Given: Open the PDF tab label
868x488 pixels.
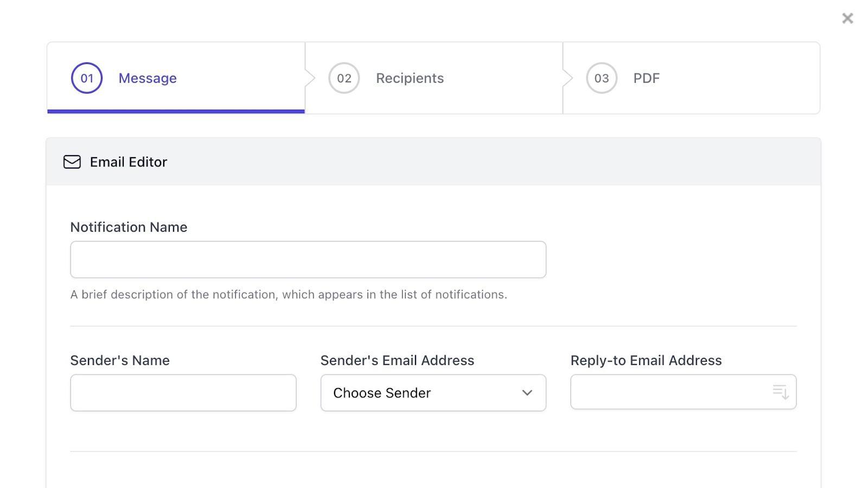Looking at the screenshot, I should pyautogui.click(x=647, y=78).
